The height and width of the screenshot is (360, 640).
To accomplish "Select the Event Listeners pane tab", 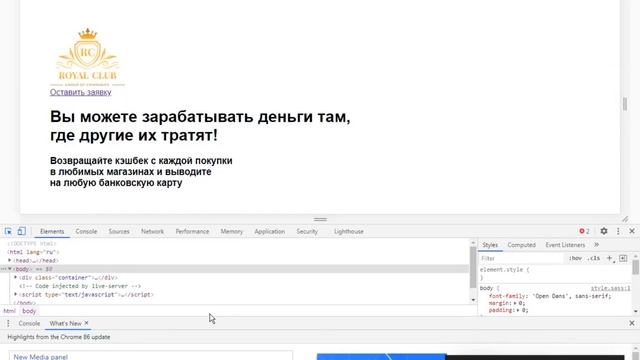I will [565, 245].
